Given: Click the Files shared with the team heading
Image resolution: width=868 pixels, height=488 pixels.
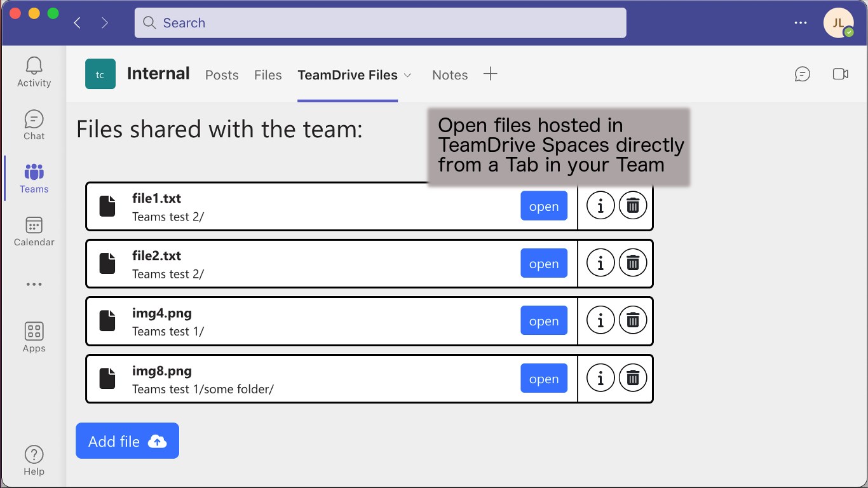Looking at the screenshot, I should click(x=219, y=129).
